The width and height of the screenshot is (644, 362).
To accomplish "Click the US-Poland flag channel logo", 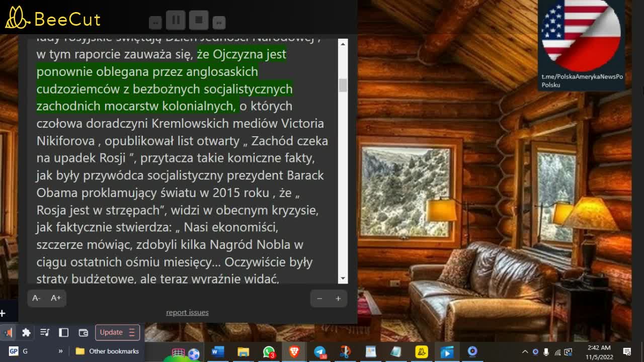I will 581,35.
